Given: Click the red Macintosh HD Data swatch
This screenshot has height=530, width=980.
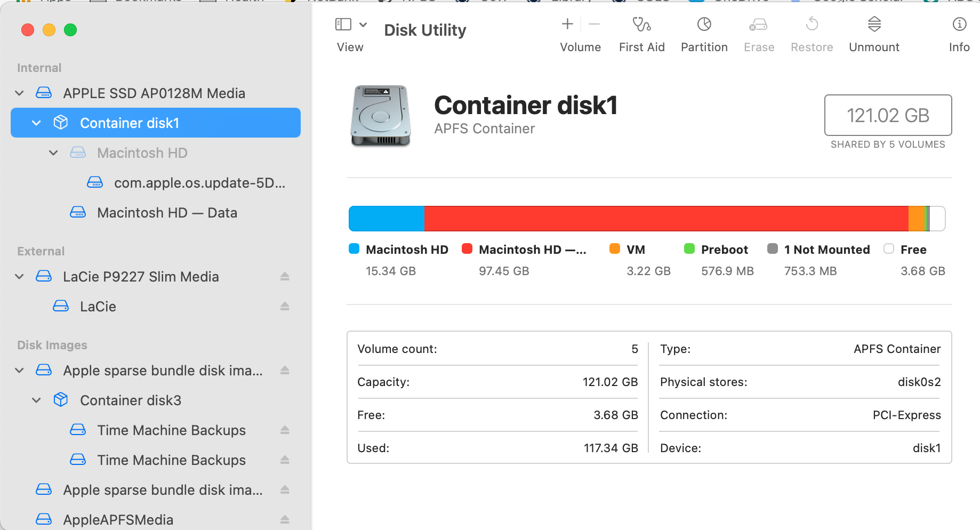Looking at the screenshot, I should coord(467,249).
